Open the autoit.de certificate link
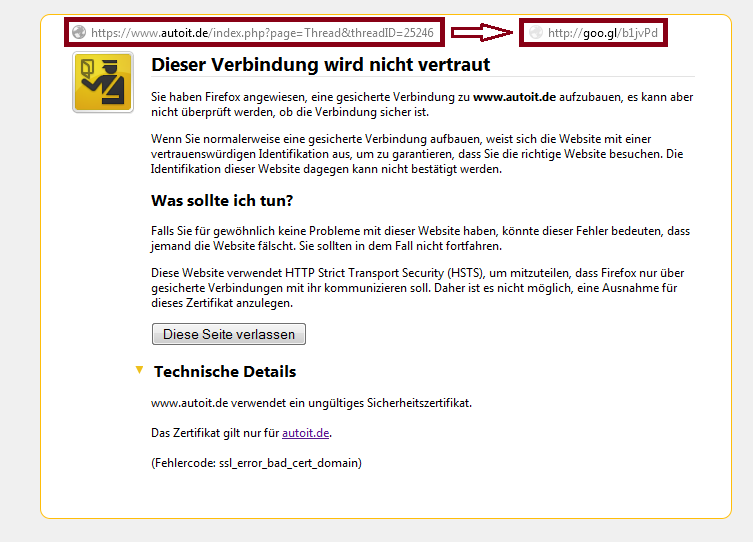This screenshot has height=542, width=753. 305,433
